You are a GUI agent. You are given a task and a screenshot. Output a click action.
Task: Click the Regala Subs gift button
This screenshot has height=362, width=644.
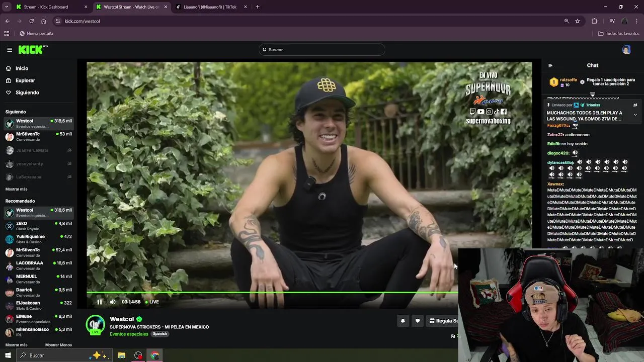[x=443, y=321]
